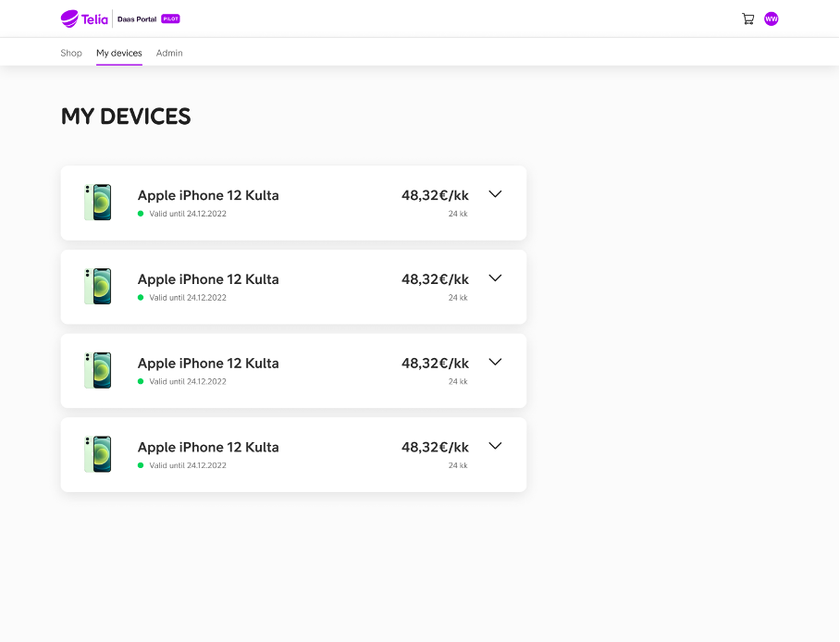
Task: Click green status dot on fourth device
Action: tap(141, 465)
